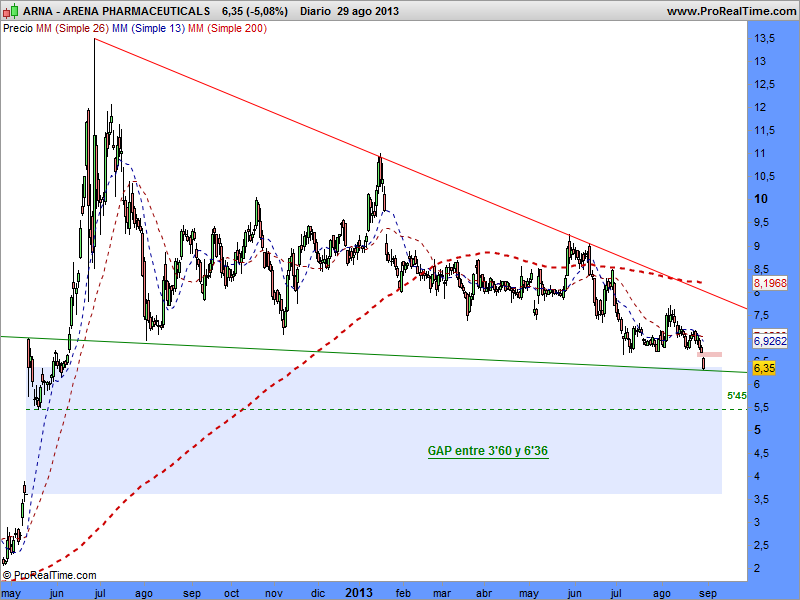Select the MM (Simple 200) indicator label
Viewport: 800px width, 600px height.
[x=228, y=29]
